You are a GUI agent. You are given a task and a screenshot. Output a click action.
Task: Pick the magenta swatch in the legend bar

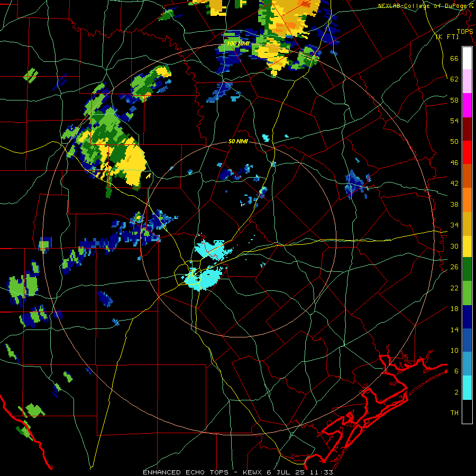467,105
